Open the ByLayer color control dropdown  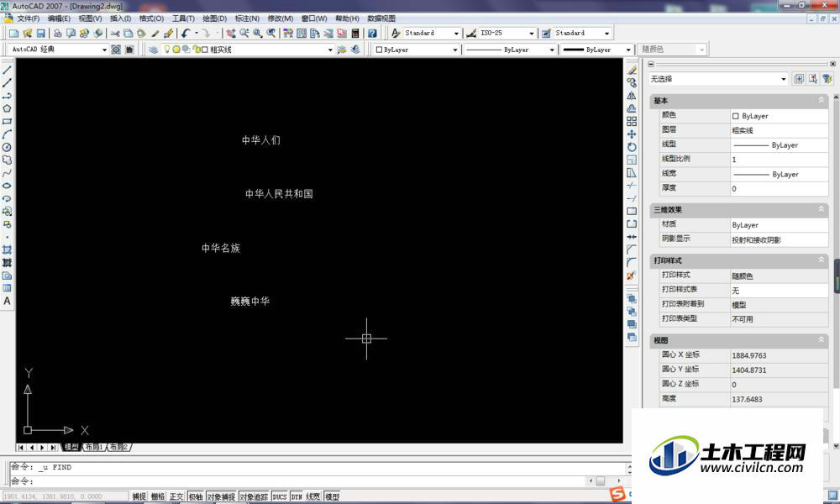click(x=454, y=50)
